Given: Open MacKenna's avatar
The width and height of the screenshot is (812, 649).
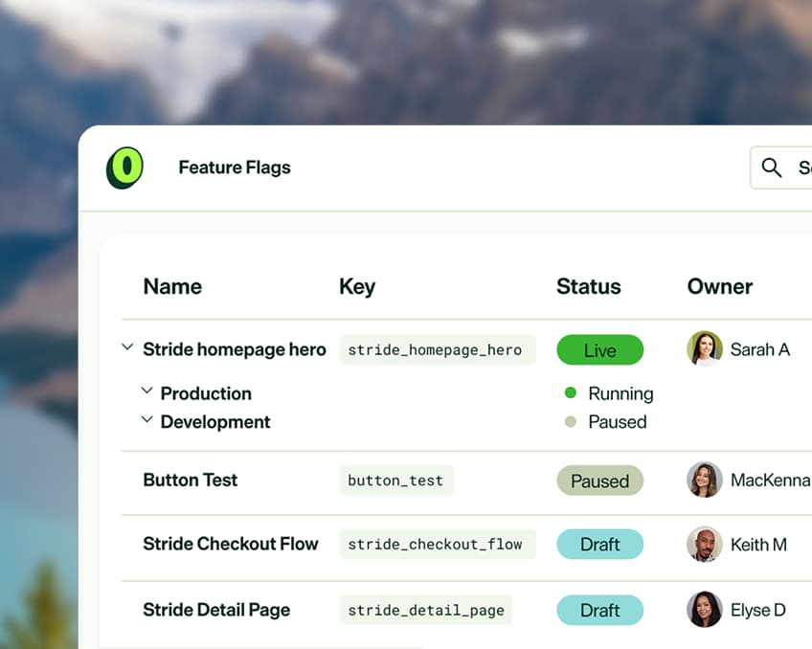Looking at the screenshot, I should click(x=705, y=480).
